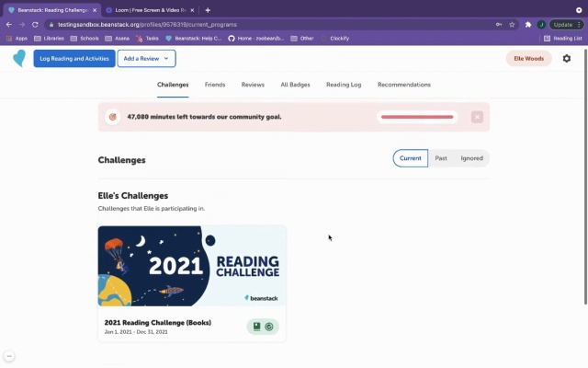Open the browser extensions puzzle icon
The image size is (588, 368).
528,25
